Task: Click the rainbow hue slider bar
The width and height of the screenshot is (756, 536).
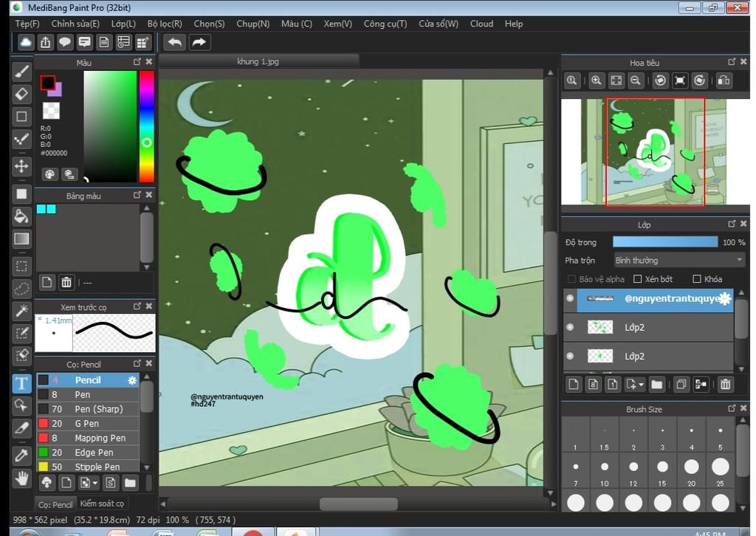Action: click(x=147, y=126)
